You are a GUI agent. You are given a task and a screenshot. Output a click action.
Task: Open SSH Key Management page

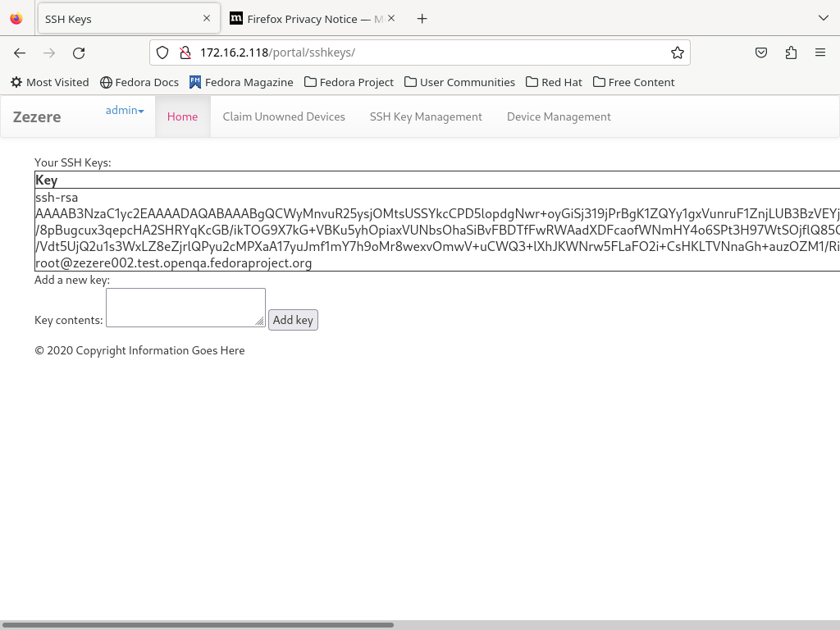[426, 116]
